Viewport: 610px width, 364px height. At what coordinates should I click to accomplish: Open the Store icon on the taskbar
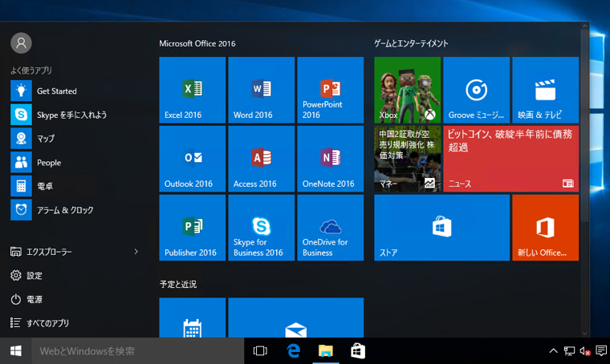click(x=358, y=351)
